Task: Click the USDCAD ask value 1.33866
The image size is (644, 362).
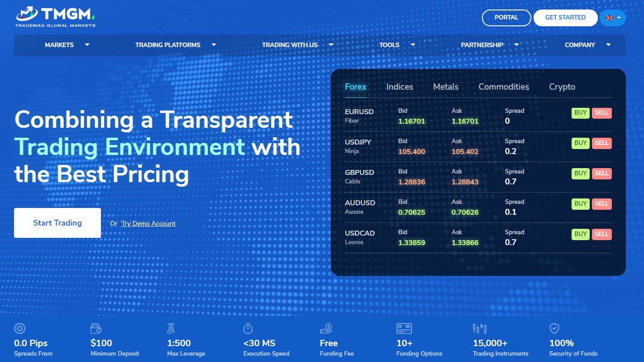Action: pyautogui.click(x=465, y=243)
